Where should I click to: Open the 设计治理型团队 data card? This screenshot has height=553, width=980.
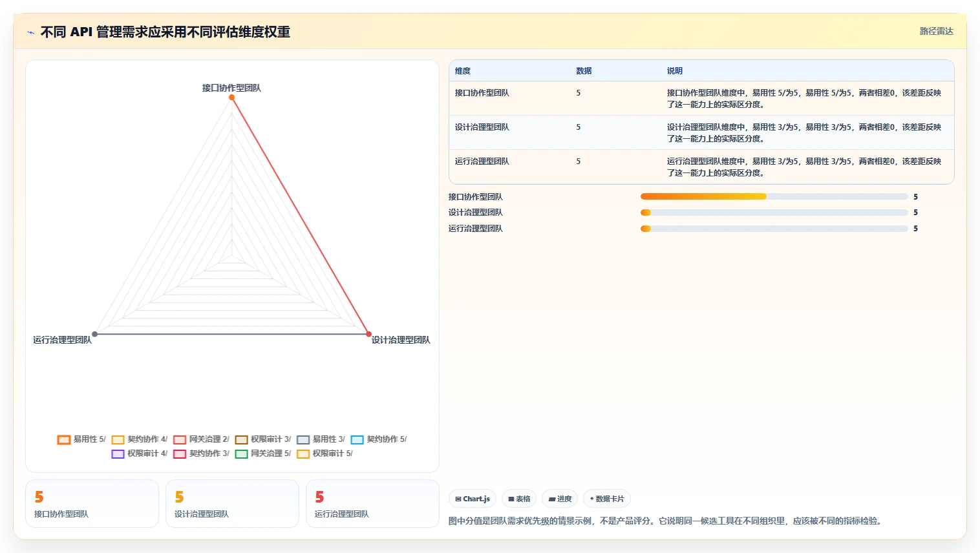(x=232, y=504)
